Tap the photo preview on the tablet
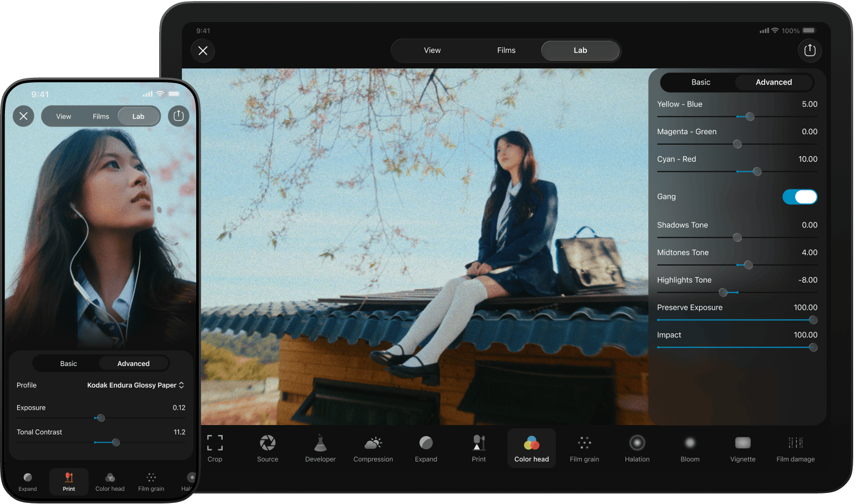The height and width of the screenshot is (504, 862). pos(414,246)
